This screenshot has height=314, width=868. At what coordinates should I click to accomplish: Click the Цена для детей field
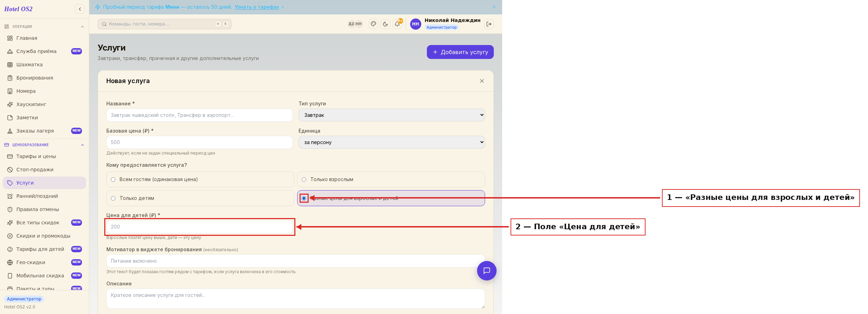click(199, 227)
